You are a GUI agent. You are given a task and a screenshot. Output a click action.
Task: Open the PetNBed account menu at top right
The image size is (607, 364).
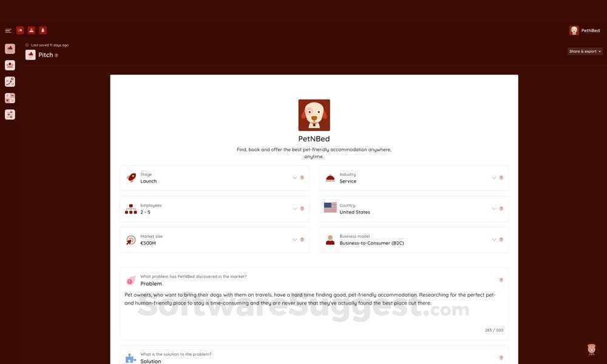click(x=585, y=30)
